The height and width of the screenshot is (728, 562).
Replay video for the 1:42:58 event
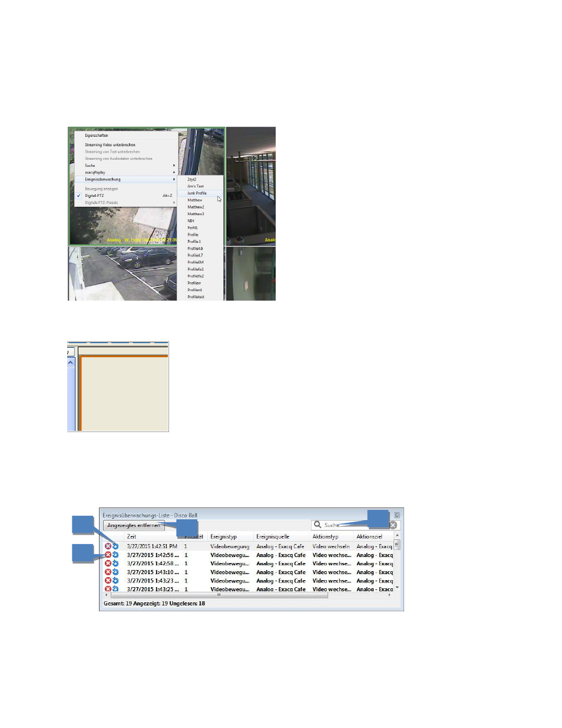coord(115,564)
